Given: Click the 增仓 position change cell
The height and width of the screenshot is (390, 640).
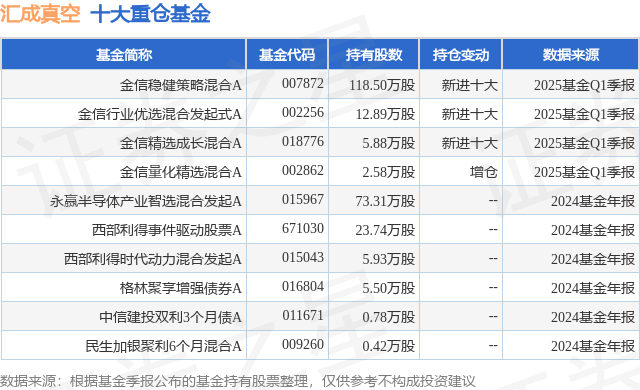Looking at the screenshot, I should click(x=483, y=172).
